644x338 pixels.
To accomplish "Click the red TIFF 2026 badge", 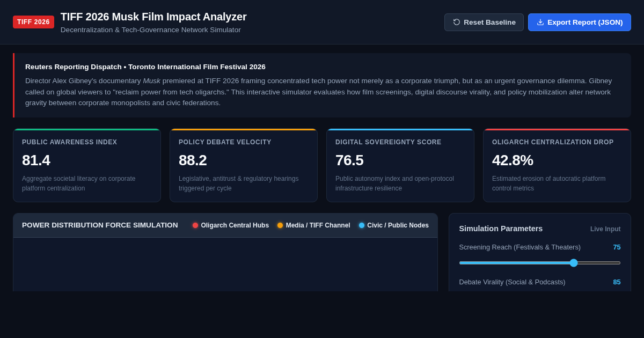I will pos(33,22).
